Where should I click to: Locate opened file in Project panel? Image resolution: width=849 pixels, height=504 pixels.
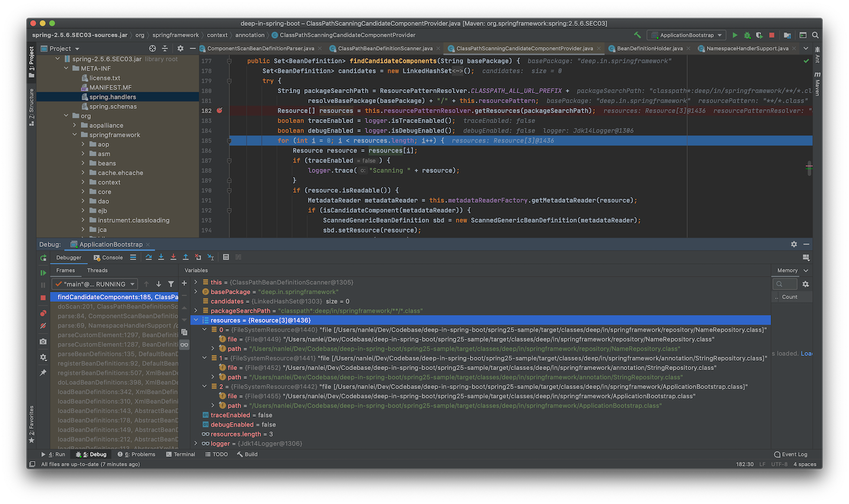tap(153, 48)
